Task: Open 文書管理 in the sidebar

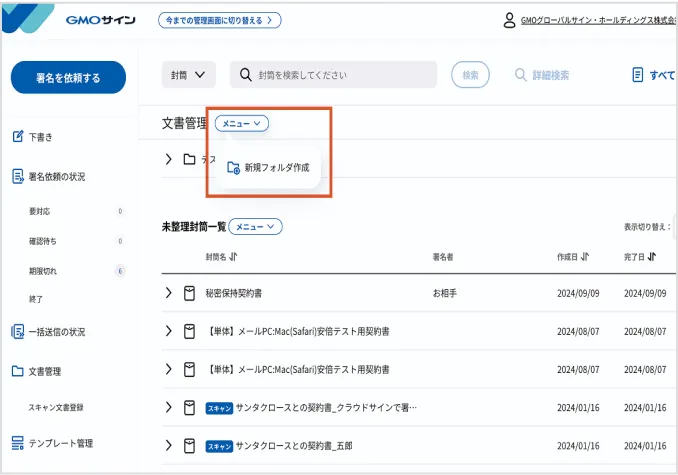Action: tap(45, 371)
